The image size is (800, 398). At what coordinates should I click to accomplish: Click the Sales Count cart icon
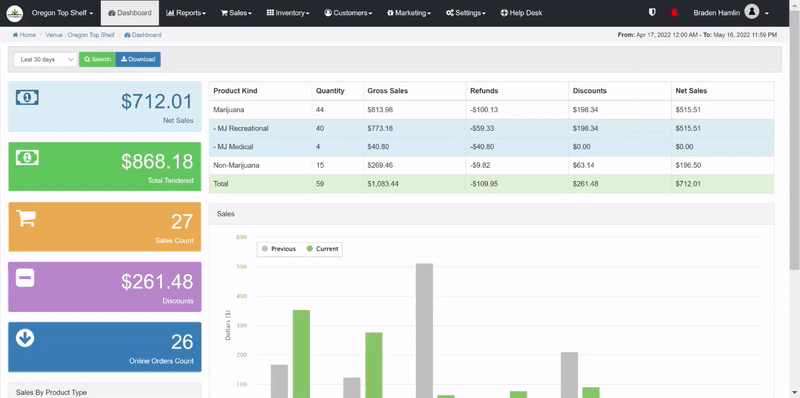26,218
